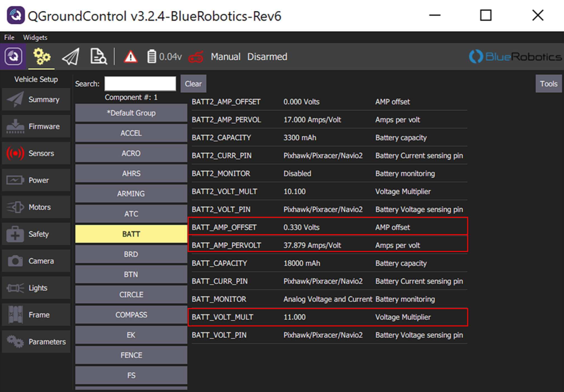
Task: Open the Firmware setup page
Action: (x=36, y=127)
